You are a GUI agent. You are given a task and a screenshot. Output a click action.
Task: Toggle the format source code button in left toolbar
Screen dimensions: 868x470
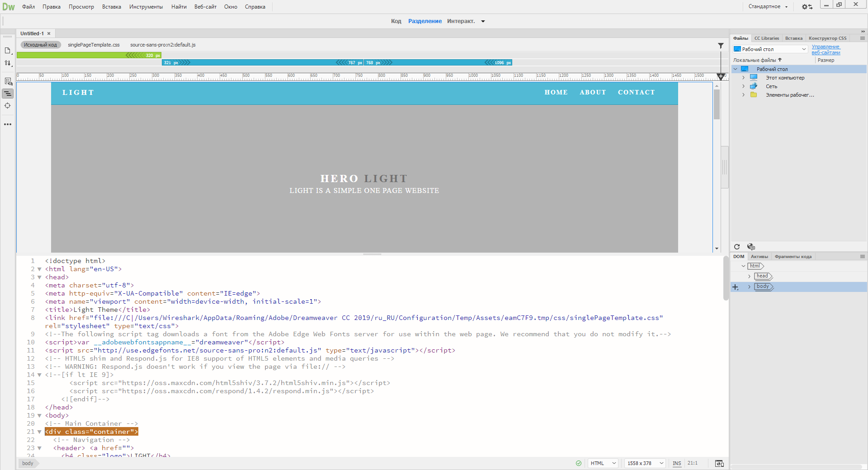pos(8,94)
